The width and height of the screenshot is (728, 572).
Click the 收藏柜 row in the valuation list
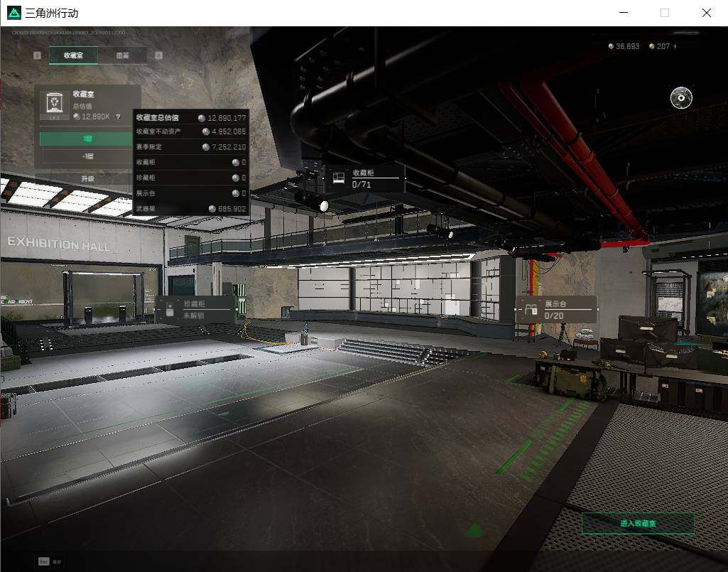(x=191, y=162)
